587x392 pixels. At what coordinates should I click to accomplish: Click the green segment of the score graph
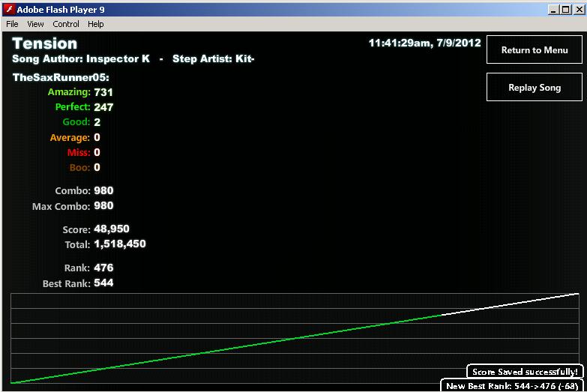[226, 349]
